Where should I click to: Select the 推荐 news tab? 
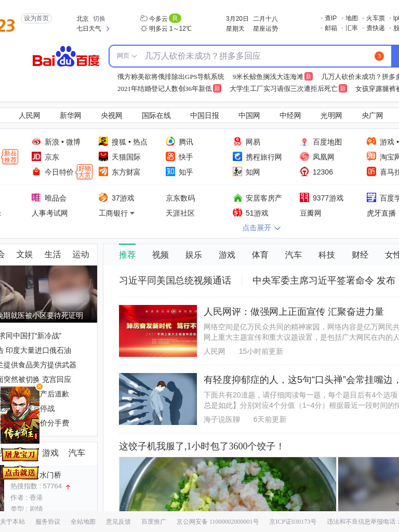(x=127, y=255)
